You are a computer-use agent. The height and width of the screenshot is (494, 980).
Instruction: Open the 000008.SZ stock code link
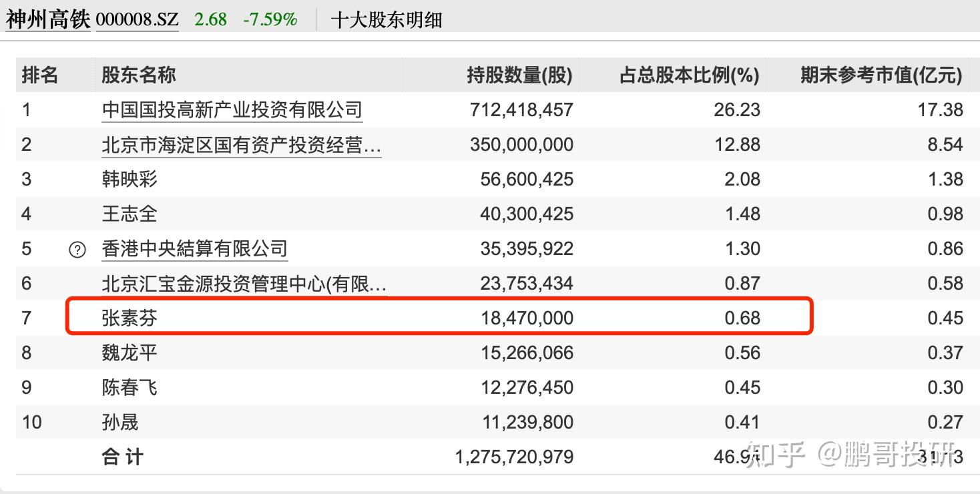click(138, 19)
